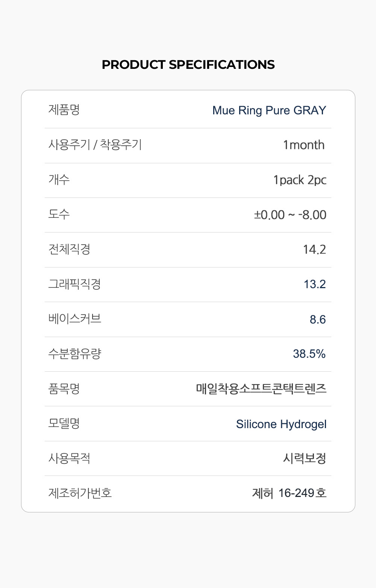This screenshot has height=588, width=376.
Task: Click the 13.2 graphic diameter value
Action: (x=315, y=284)
